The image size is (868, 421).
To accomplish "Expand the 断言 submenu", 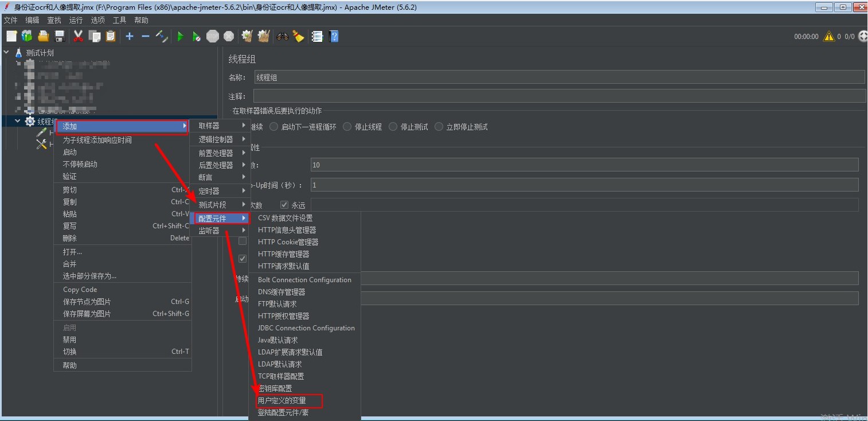I will [x=220, y=177].
